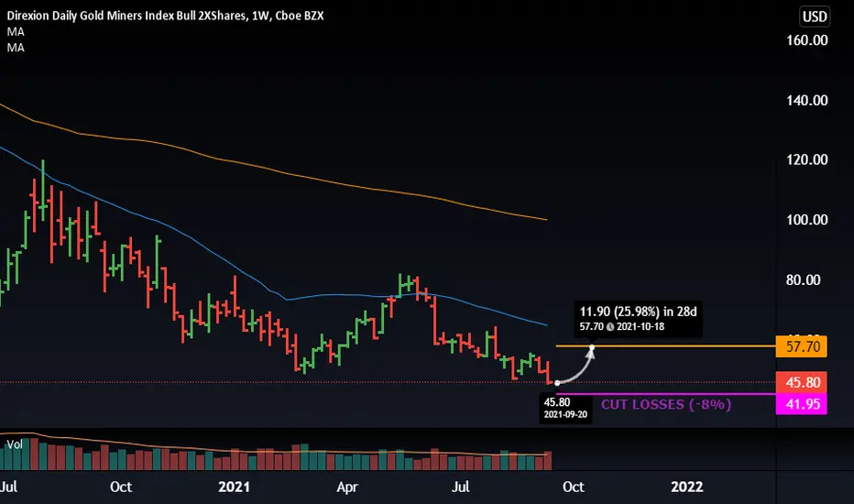
Task: Click the red 45.80 current price label
Action: click(801, 382)
